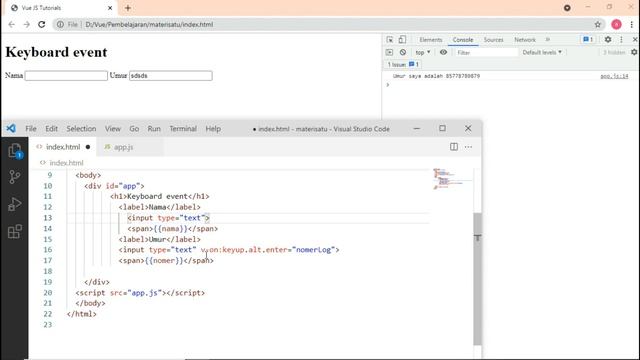
Task: Open the Selection menu in VS Code
Action: pyautogui.click(x=81, y=129)
